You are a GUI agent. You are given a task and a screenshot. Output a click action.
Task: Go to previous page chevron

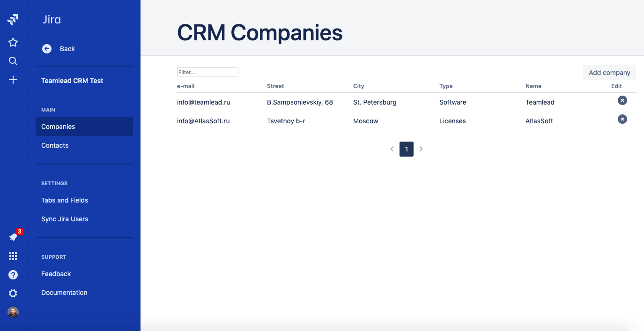coord(392,149)
